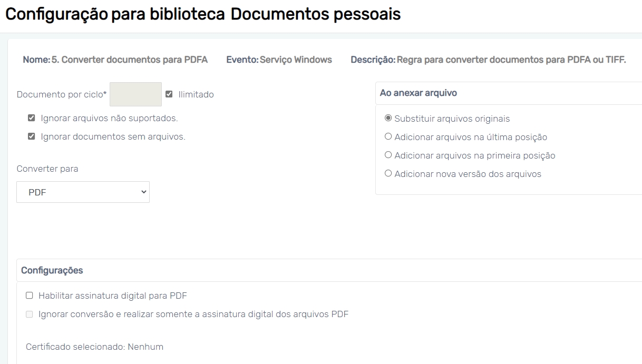Click the 'Ao anexar arquivo' panel header
Image resolution: width=642 pixels, height=364 pixels.
click(x=419, y=93)
